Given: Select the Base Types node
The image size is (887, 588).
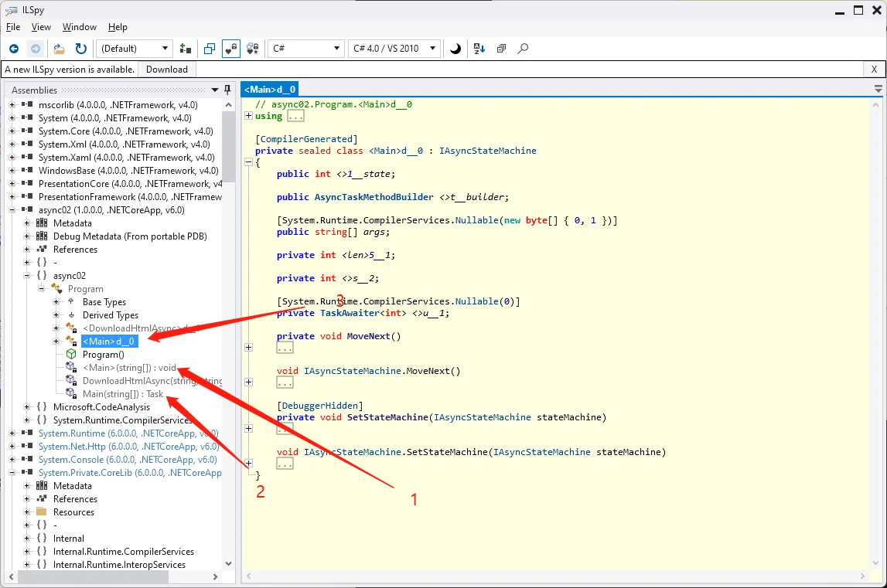Looking at the screenshot, I should pyautogui.click(x=104, y=302).
